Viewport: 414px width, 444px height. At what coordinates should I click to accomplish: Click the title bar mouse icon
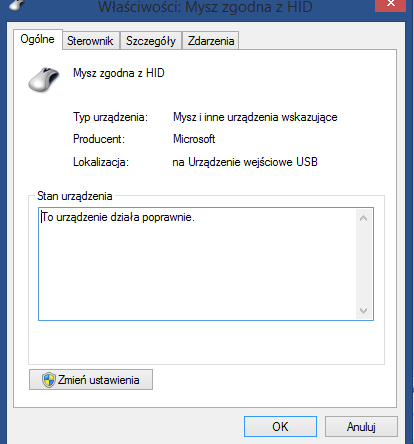tap(17, 5)
